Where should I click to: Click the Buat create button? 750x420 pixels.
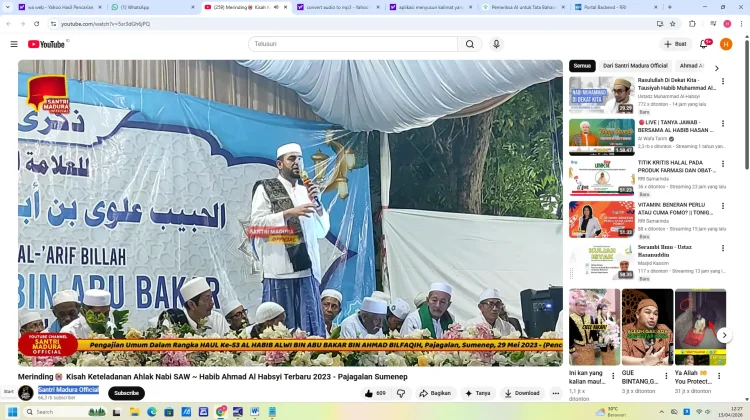[675, 44]
